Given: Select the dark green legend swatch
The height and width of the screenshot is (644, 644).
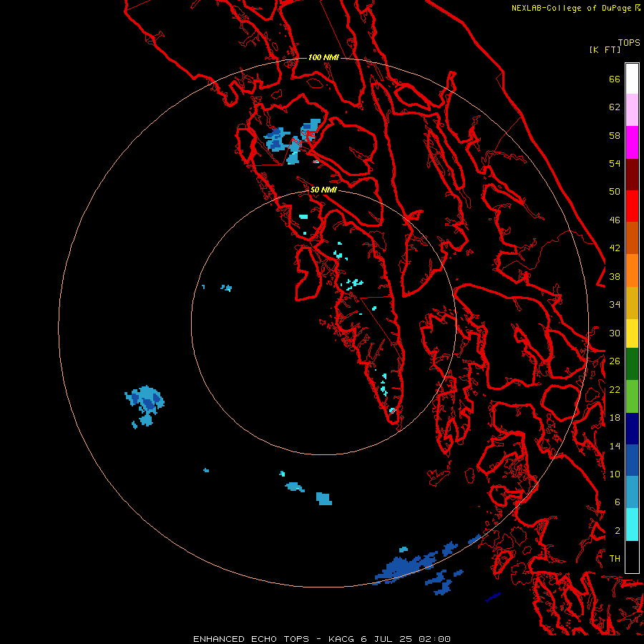Looking at the screenshot, I should pos(632,364).
